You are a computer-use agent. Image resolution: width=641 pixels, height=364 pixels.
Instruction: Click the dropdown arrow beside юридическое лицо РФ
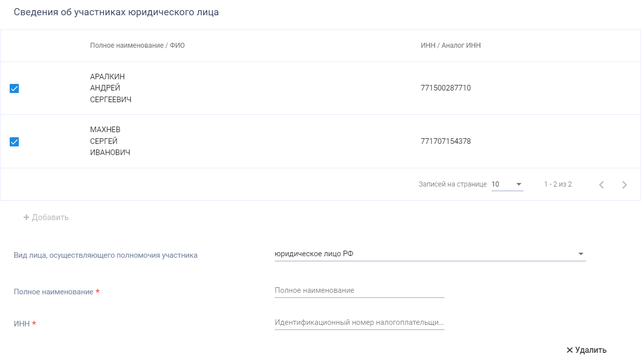tap(580, 254)
